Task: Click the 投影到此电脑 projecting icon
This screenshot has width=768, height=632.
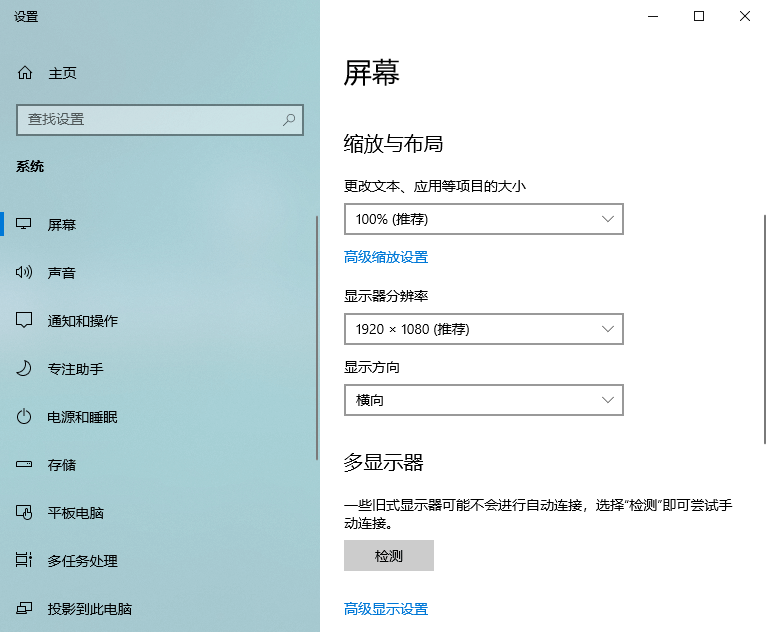Action: (25, 609)
